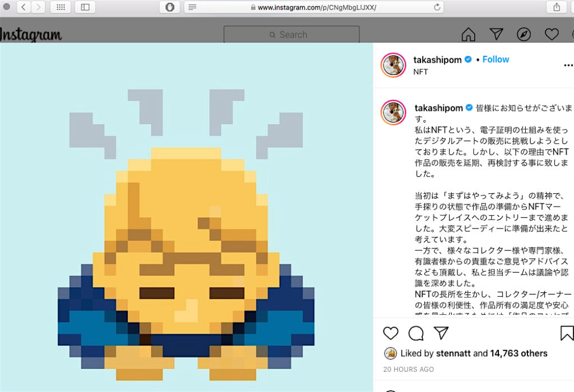Open Activity heart icon in header
The height and width of the screenshot is (392, 574).
coord(552,34)
